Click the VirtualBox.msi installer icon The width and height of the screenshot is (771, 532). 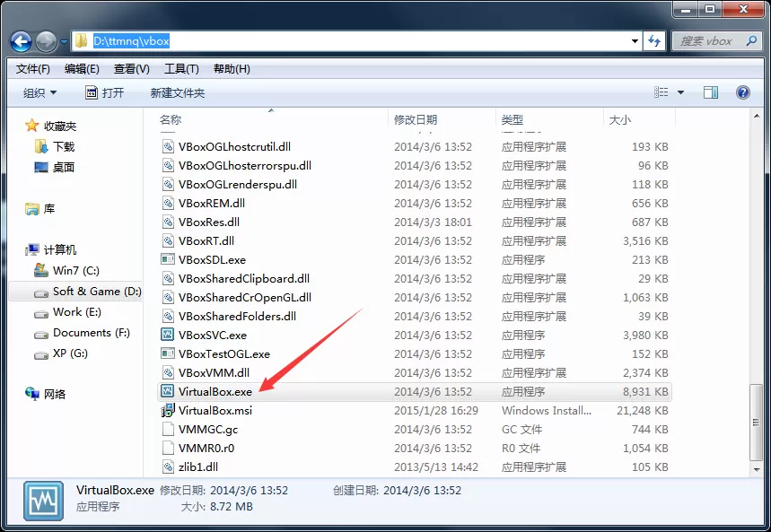(168, 410)
